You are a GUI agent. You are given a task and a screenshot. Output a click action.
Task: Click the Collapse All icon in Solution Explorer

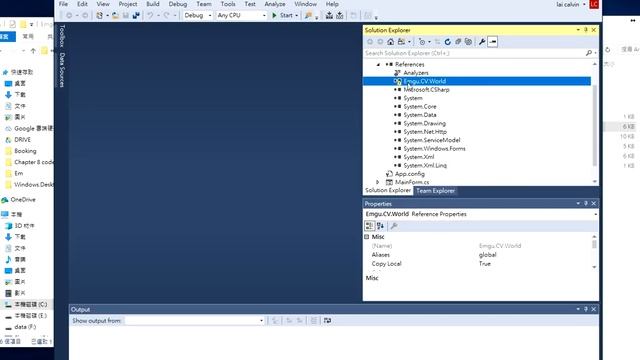(x=458, y=42)
